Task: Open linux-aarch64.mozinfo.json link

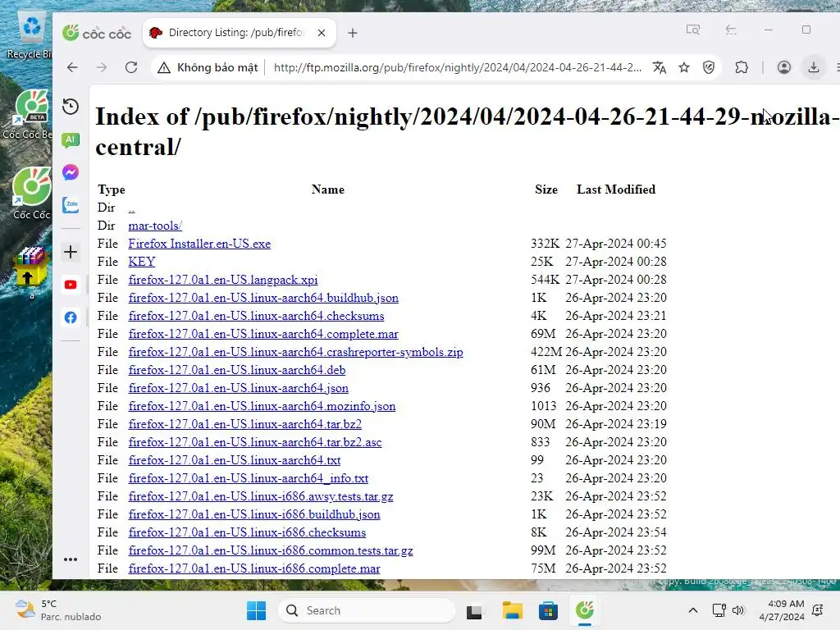Action: coord(262,406)
